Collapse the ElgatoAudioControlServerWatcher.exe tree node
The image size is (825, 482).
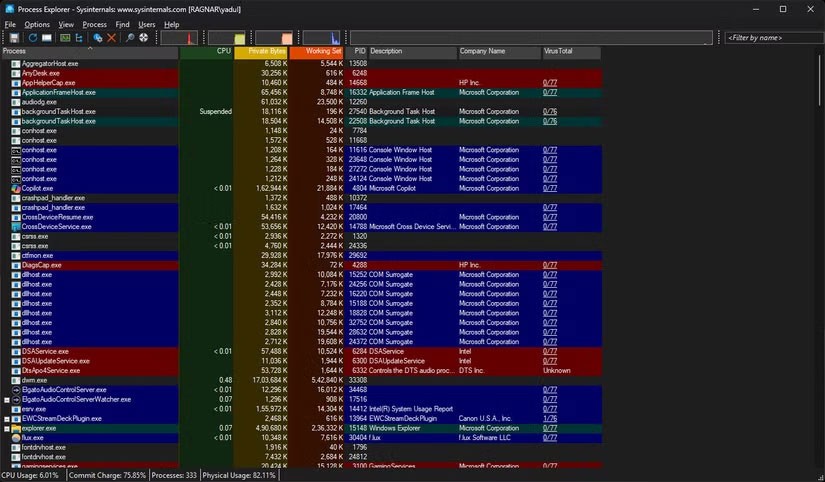tap(6, 399)
